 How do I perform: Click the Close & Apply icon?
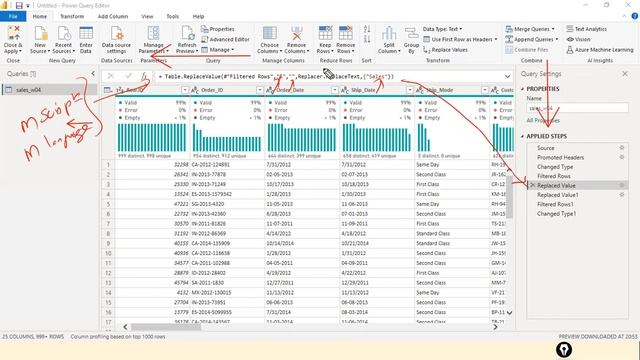13,33
